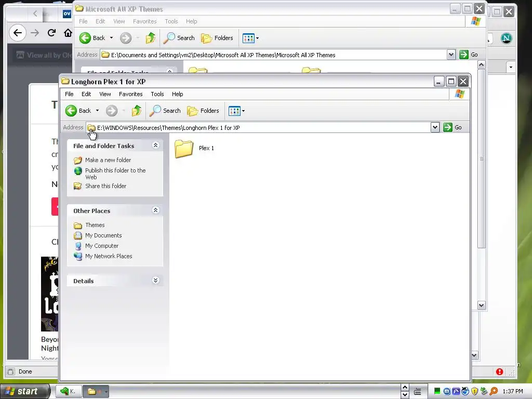Open File menu in Longhorn Plex window
Image resolution: width=532 pixels, height=399 pixels.
[x=69, y=94]
